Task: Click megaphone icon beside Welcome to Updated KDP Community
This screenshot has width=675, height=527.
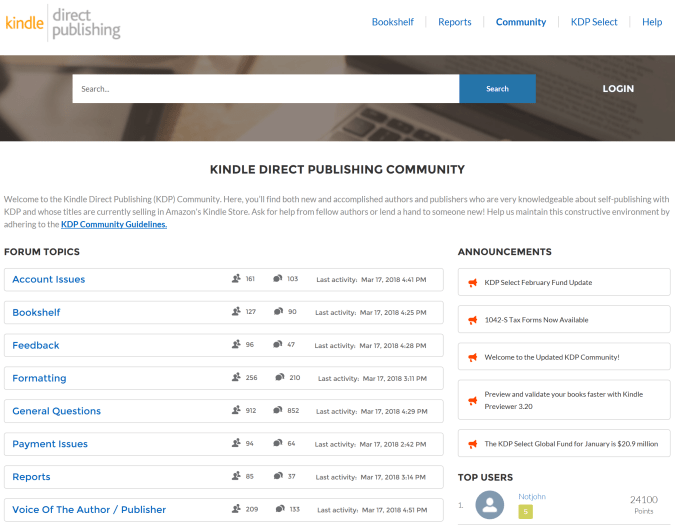Action: pyautogui.click(x=473, y=357)
